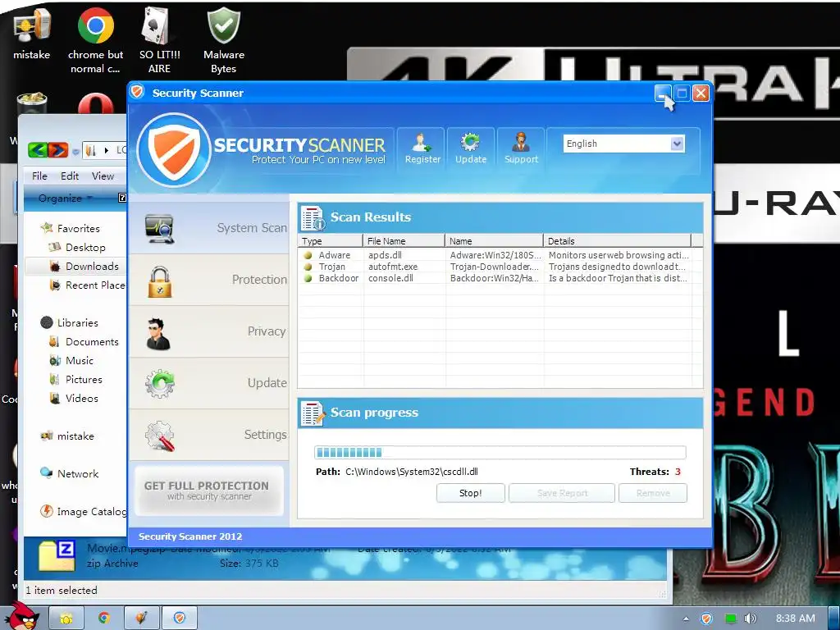Select Recent Places in Explorer tree
This screenshot has height=630, width=840.
(89, 285)
